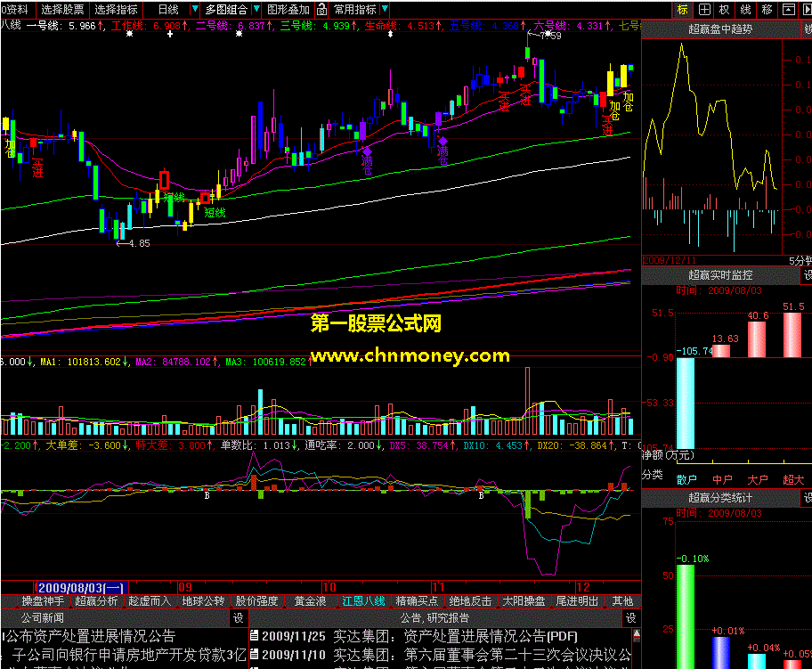The image size is (812, 669).
Task: Click the 公司新闻 panel header
Action: pos(115,617)
